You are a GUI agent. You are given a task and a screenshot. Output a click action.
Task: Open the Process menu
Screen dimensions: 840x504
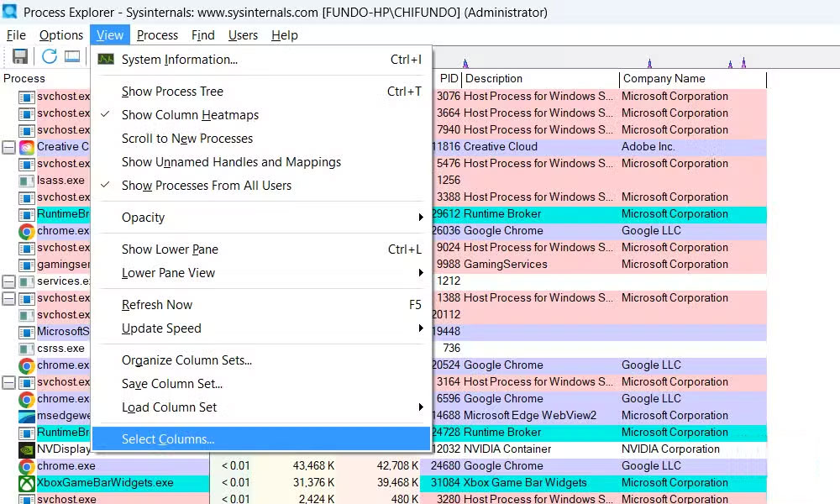click(157, 35)
